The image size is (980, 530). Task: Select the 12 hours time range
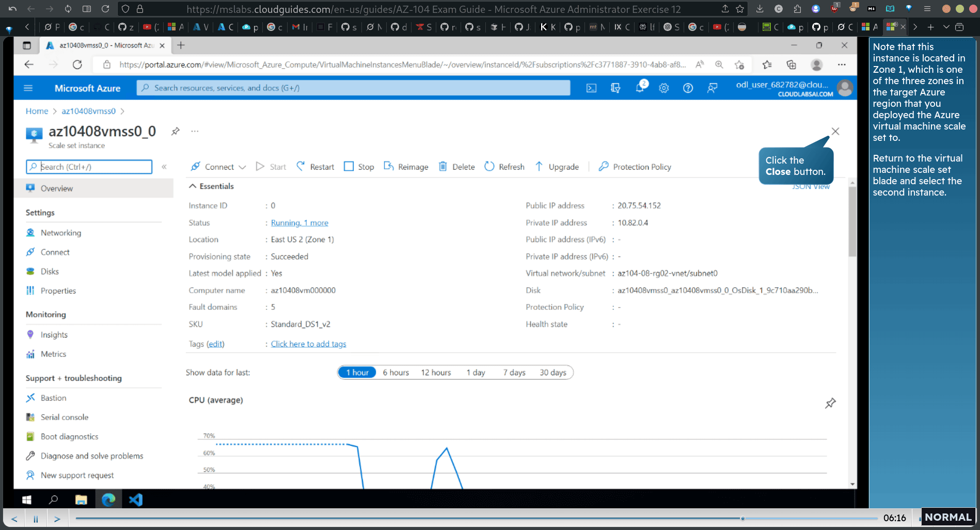tap(436, 373)
